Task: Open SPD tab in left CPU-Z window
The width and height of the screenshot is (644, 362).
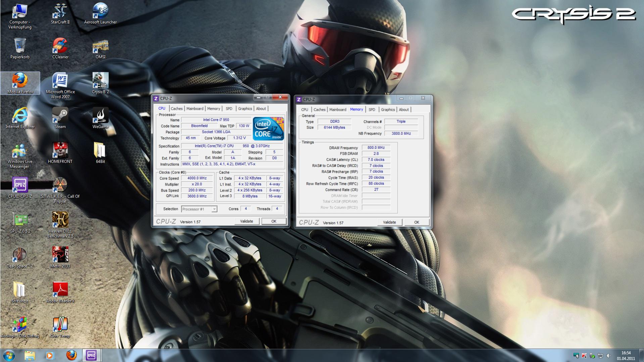Action: (229, 109)
